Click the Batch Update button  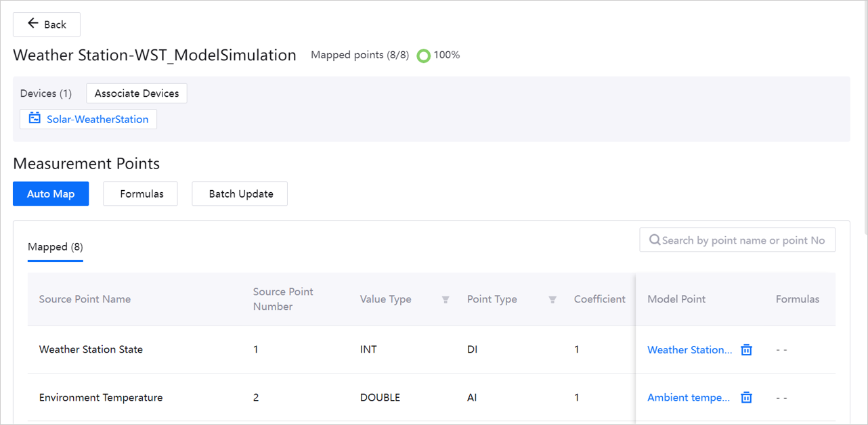[x=241, y=194]
